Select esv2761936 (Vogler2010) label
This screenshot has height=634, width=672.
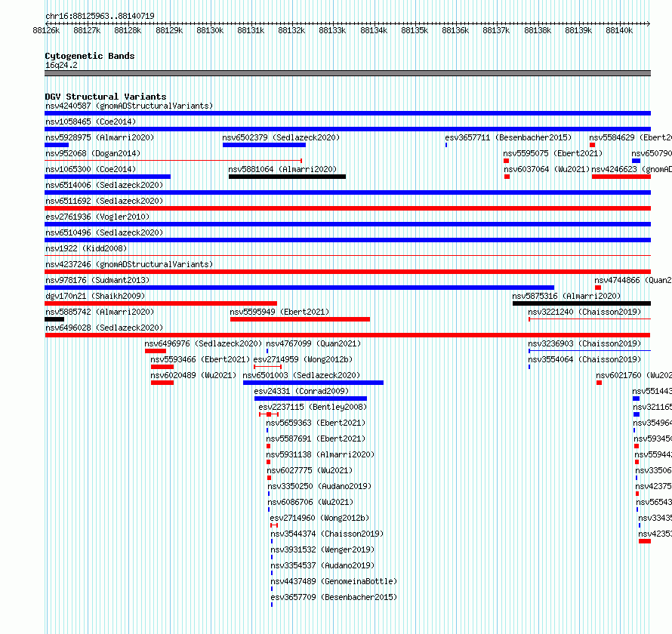(97, 217)
